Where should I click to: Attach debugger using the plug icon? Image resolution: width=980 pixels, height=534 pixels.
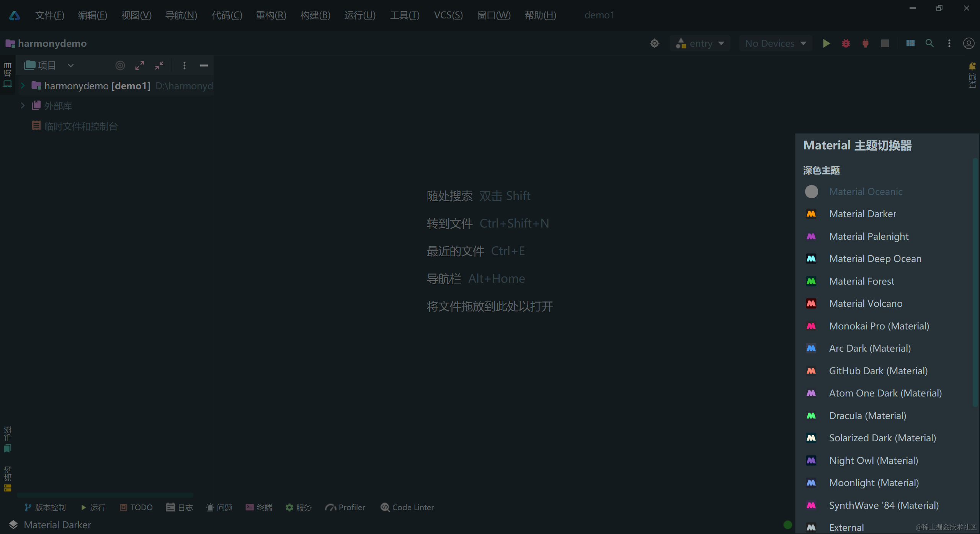pyautogui.click(x=865, y=43)
